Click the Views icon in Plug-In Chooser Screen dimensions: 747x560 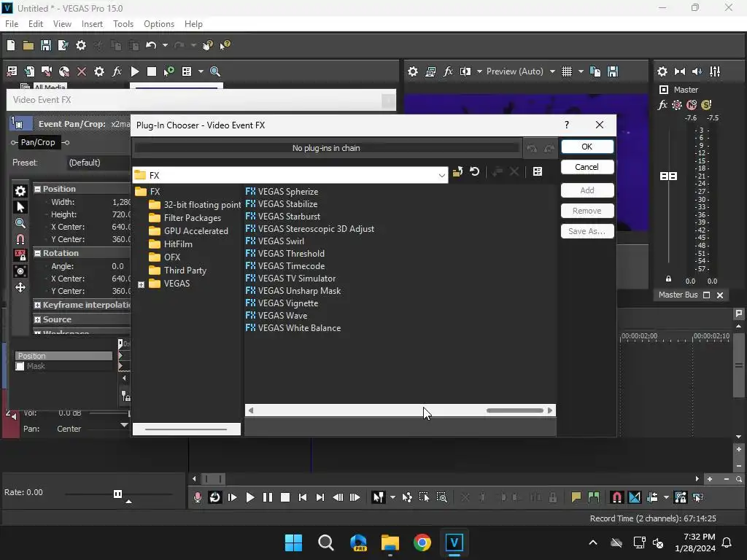[538, 171]
